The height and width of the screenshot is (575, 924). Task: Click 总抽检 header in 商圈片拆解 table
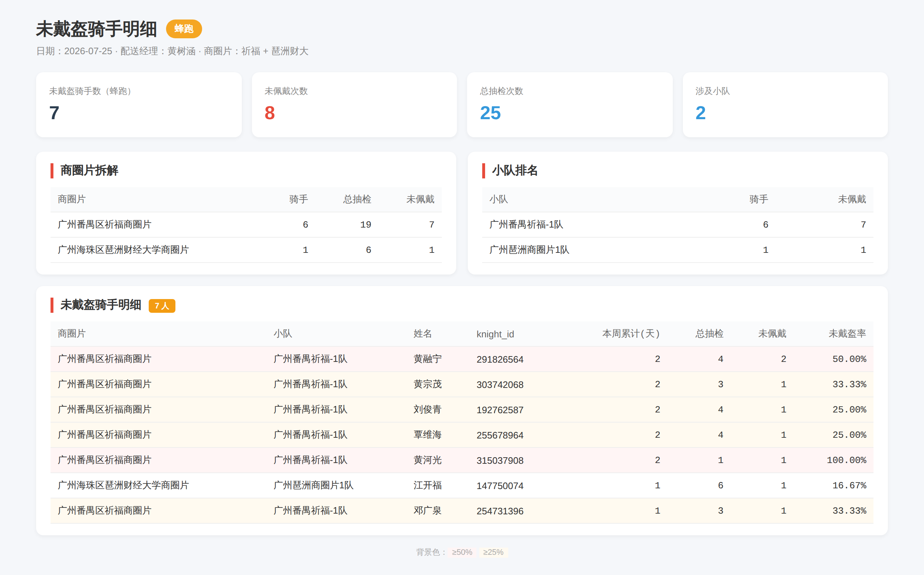click(357, 199)
